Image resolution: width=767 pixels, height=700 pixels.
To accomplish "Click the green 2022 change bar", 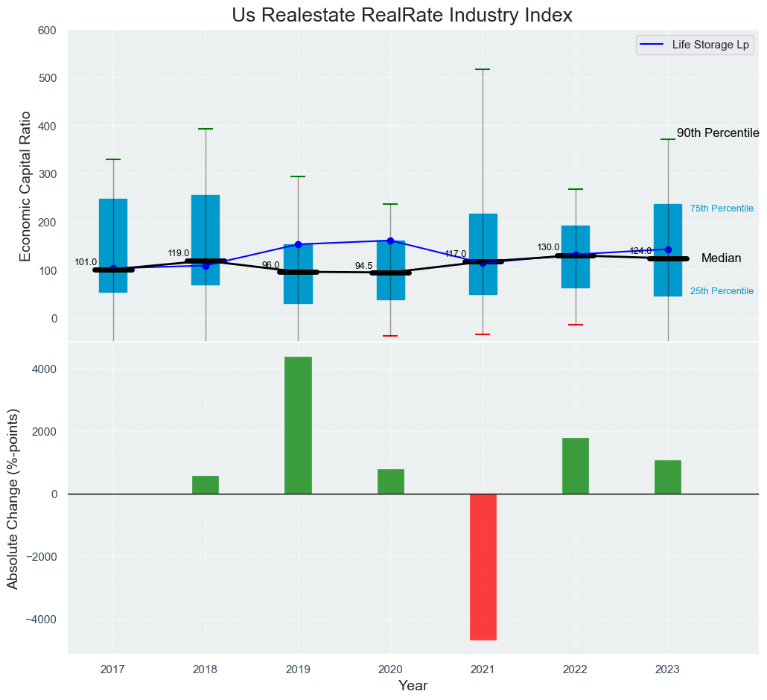I will 575,465.
